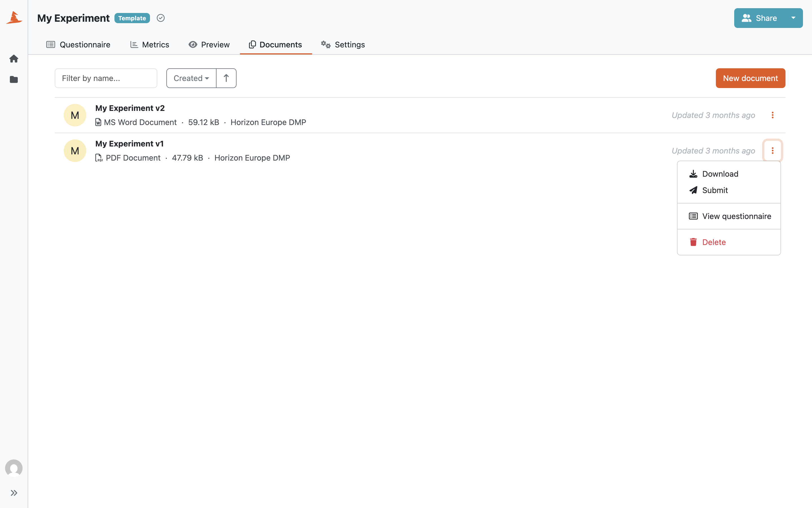Click the "PDF Document" label
Image resolution: width=812 pixels, height=508 pixels.
133,158
